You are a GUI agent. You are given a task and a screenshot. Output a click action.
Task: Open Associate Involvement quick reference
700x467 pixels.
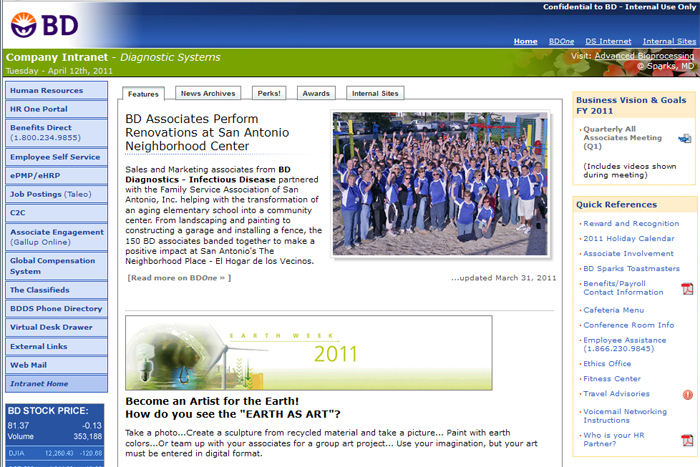point(628,253)
